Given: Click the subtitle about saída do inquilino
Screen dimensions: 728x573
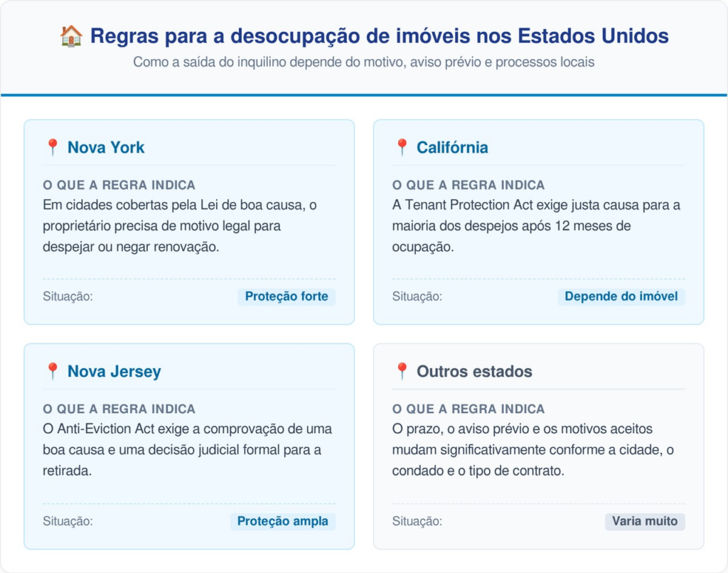Looking at the screenshot, I should coord(363,62).
